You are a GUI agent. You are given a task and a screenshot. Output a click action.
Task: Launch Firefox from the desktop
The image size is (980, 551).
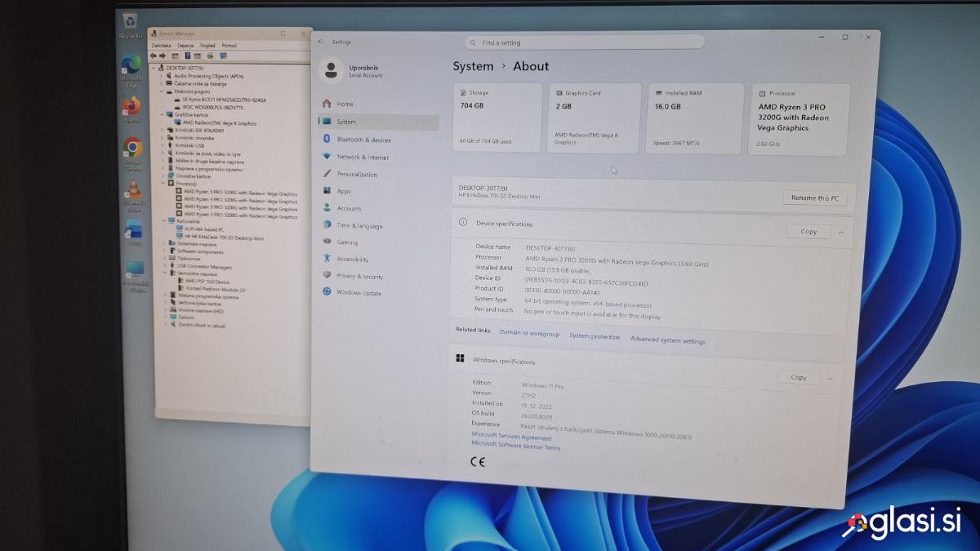[x=131, y=107]
